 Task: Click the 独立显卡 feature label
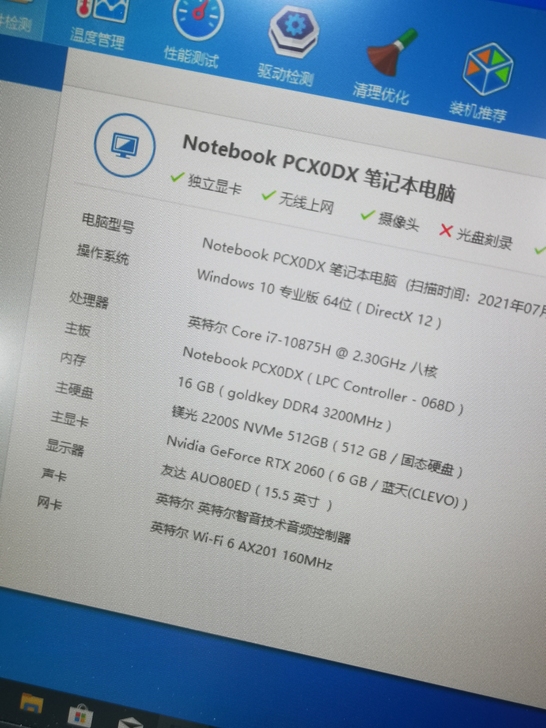point(214,184)
